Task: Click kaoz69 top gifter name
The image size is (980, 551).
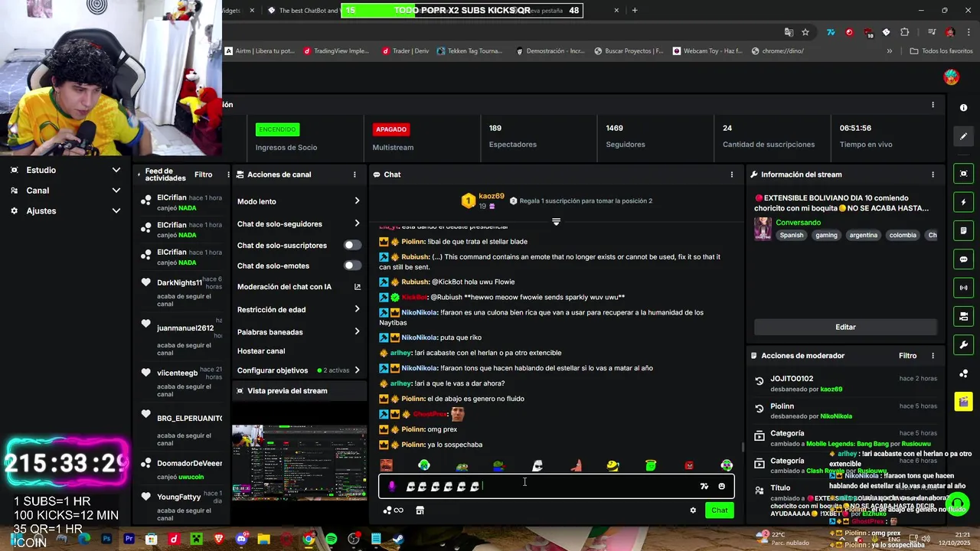Action: (x=492, y=197)
